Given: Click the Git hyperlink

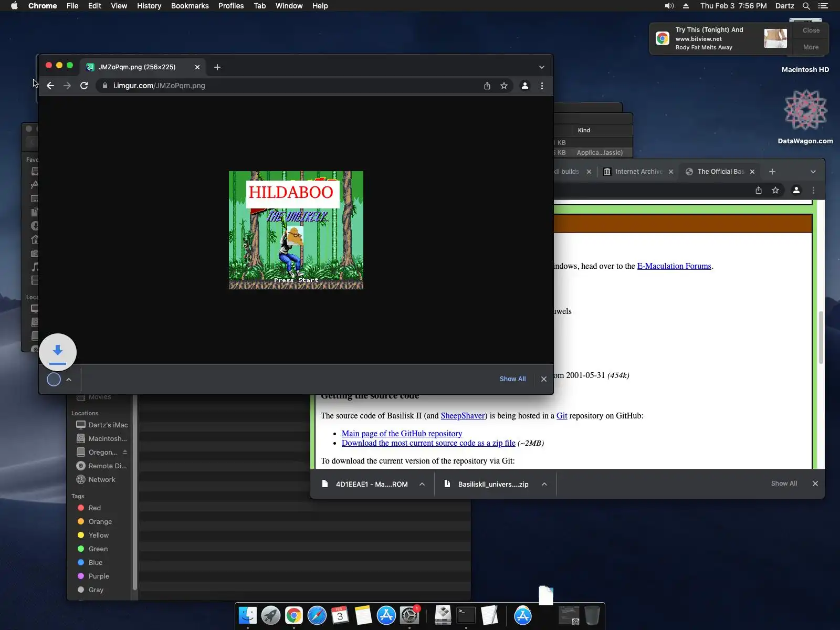Looking at the screenshot, I should [x=562, y=416].
